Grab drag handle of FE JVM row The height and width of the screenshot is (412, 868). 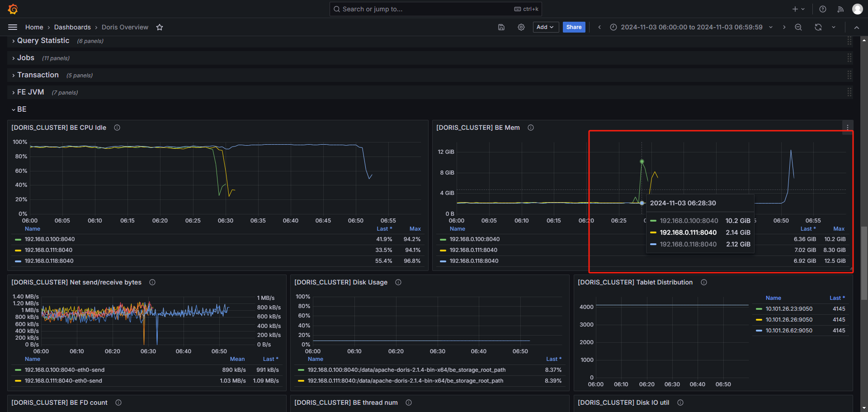coord(849,92)
